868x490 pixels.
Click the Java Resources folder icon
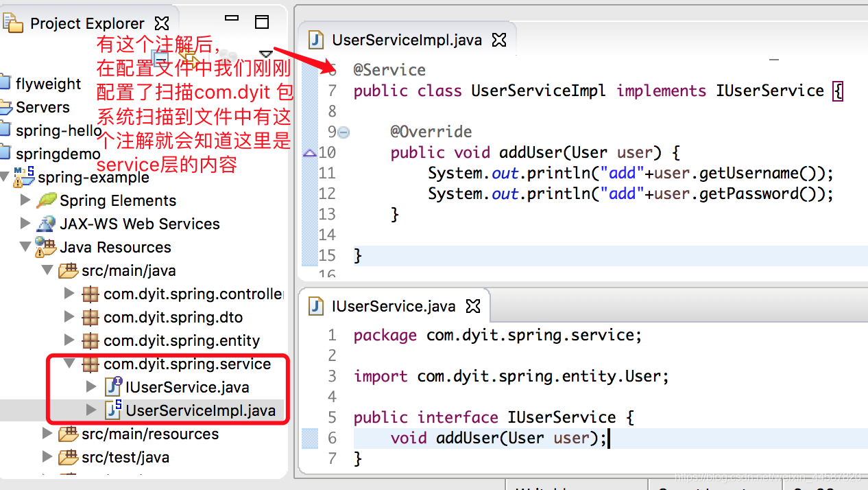[46, 247]
